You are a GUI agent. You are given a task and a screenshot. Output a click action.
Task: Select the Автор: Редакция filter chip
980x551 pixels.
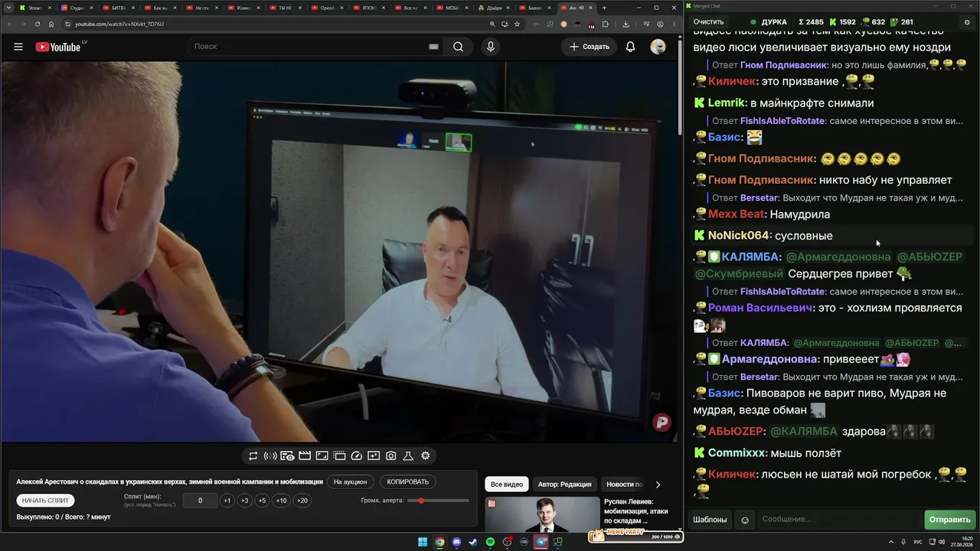(564, 484)
